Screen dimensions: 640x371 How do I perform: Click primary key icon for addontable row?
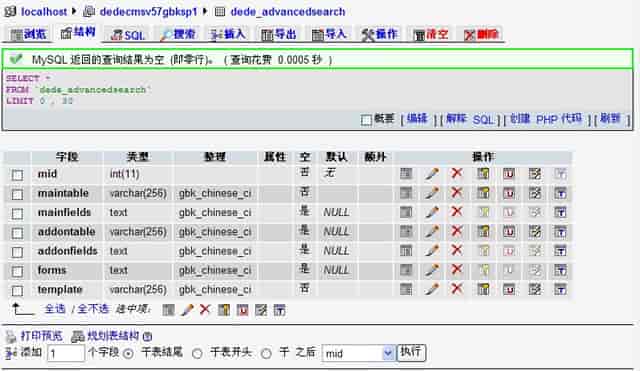tap(483, 231)
